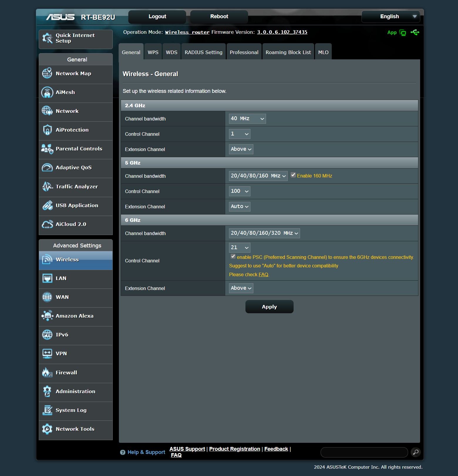The image size is (458, 476).
Task: Click the ASUS logo
Action: (x=60, y=17)
